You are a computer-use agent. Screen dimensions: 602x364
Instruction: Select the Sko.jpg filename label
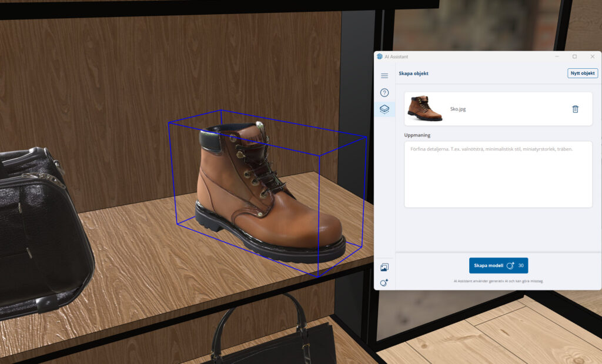coord(458,109)
